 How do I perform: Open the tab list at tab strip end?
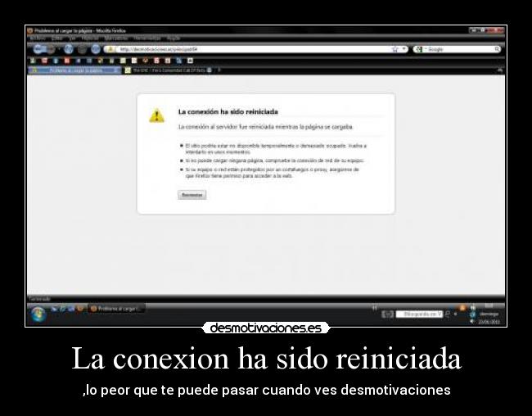[500, 70]
